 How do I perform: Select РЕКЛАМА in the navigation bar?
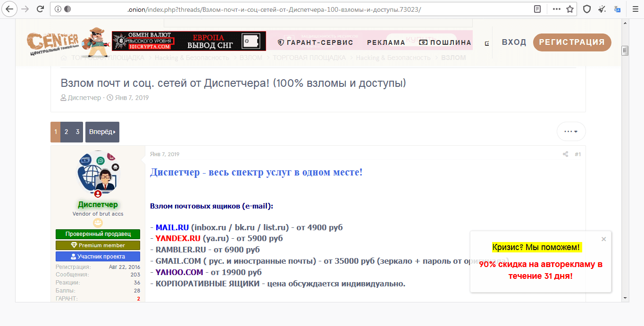386,42
